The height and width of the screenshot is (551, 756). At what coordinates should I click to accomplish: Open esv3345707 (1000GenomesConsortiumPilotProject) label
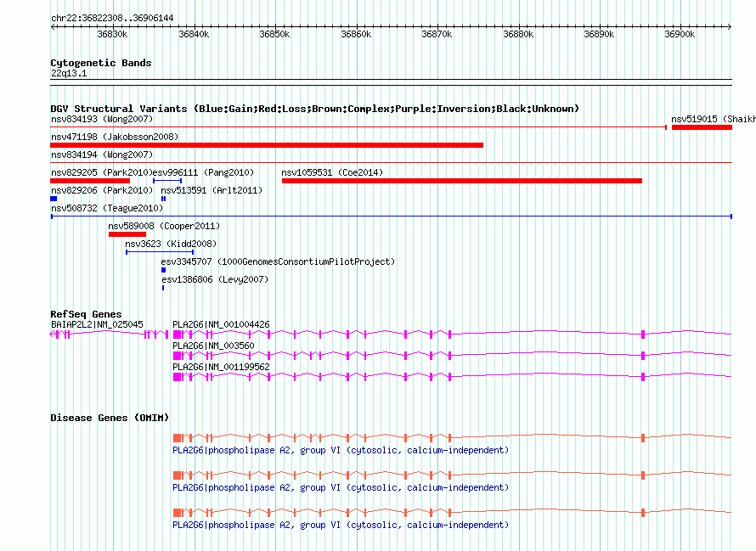pos(279,261)
